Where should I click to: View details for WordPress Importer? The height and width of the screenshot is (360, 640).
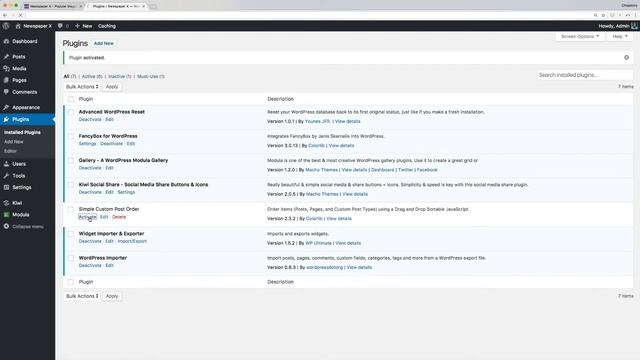pos(359,267)
